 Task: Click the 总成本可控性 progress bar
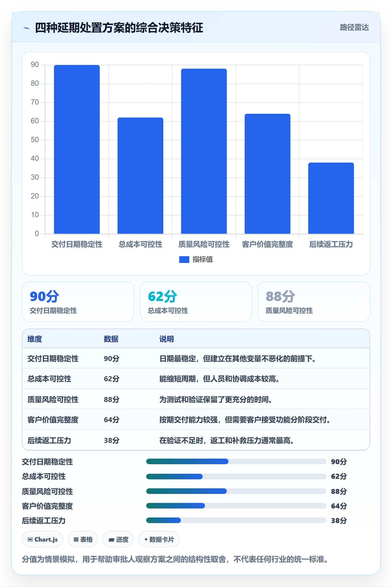click(236, 476)
